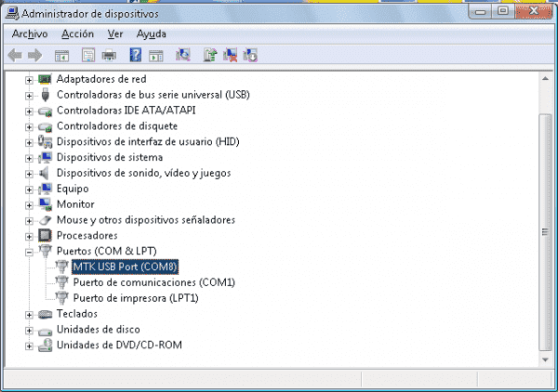Screen dimensions: 558x392
Task: Collapse the Puertos (COM & LPT) node
Action: [29, 253]
